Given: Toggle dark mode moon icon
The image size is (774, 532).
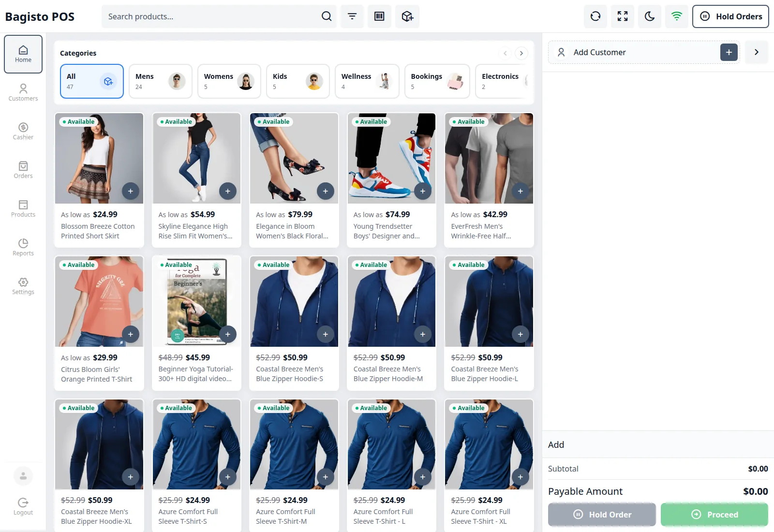Looking at the screenshot, I should [650, 16].
